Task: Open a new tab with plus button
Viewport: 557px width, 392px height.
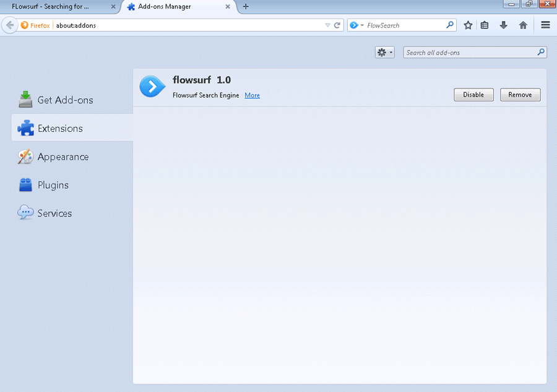Action: point(246,7)
